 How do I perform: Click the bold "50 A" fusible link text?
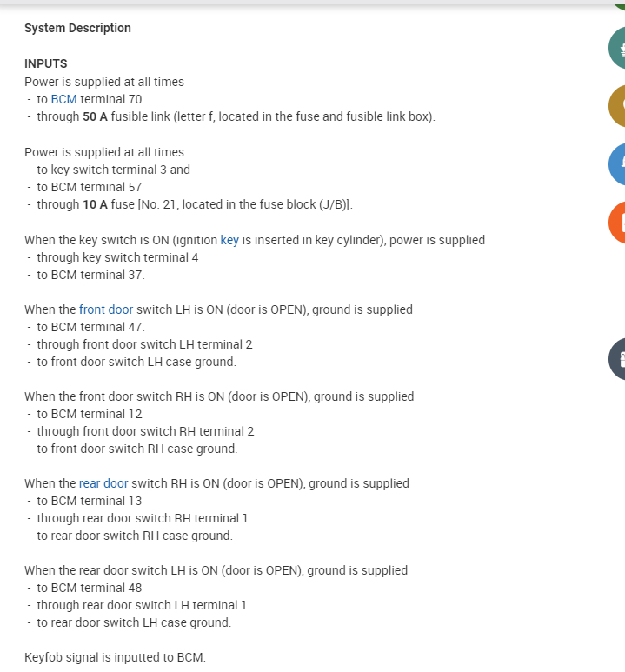95,116
